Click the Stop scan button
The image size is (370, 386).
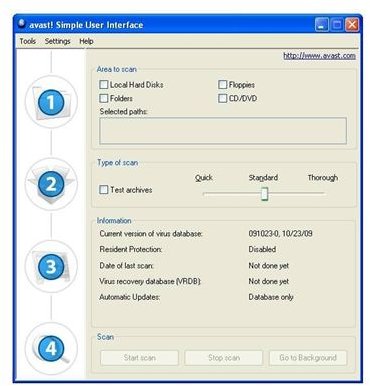pyautogui.click(x=224, y=358)
